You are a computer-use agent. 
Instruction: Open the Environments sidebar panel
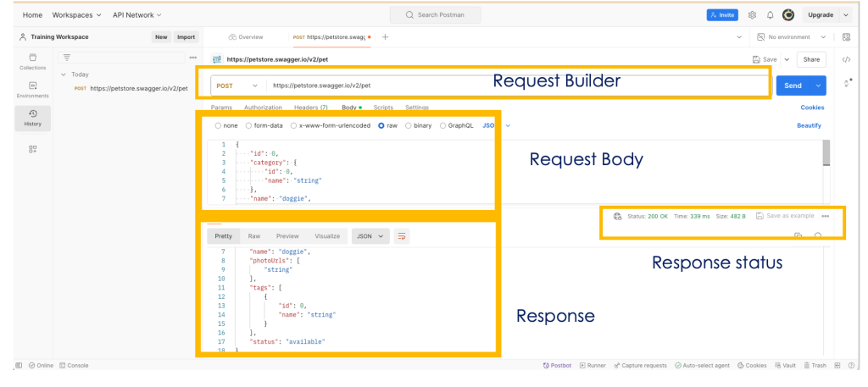pyautogui.click(x=32, y=89)
